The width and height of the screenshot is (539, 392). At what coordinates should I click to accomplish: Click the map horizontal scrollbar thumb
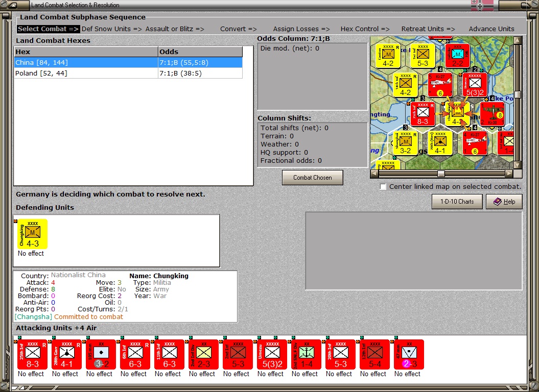tap(441, 174)
